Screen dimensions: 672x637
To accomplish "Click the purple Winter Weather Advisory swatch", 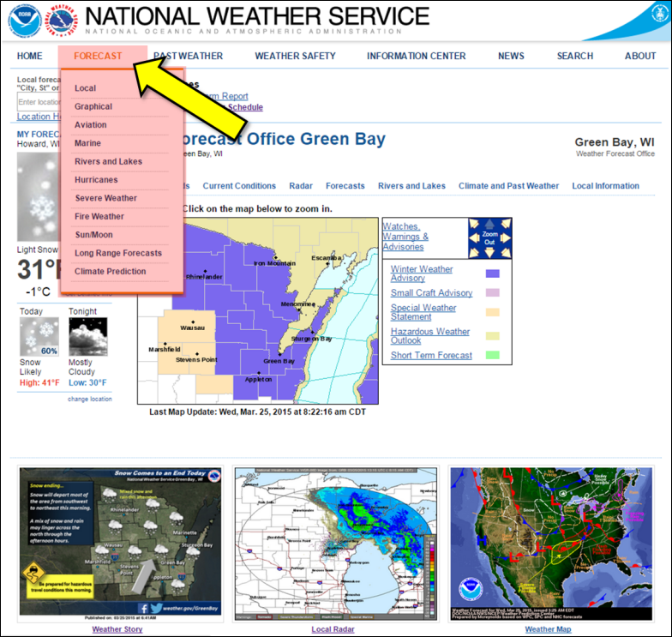I will click(492, 273).
